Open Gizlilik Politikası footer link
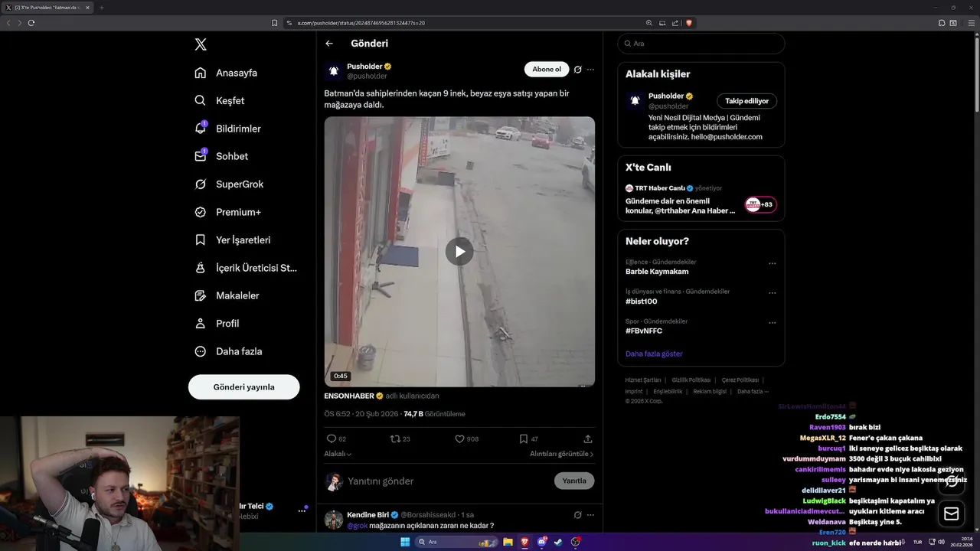 691,380
